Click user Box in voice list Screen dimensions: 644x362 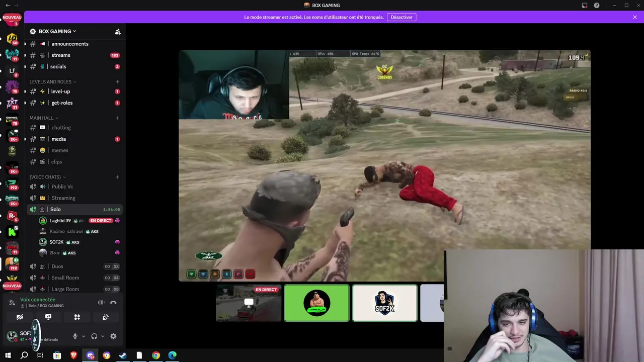click(54, 253)
